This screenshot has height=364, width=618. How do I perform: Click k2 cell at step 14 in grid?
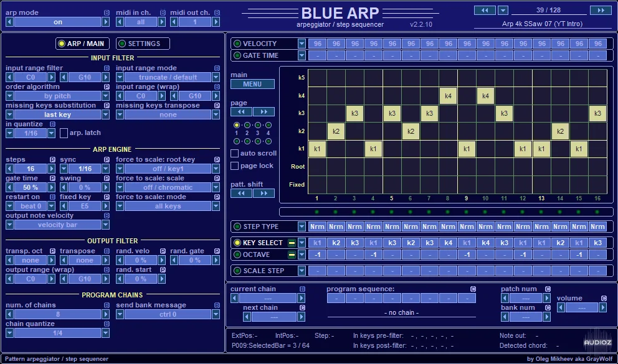[x=560, y=131]
